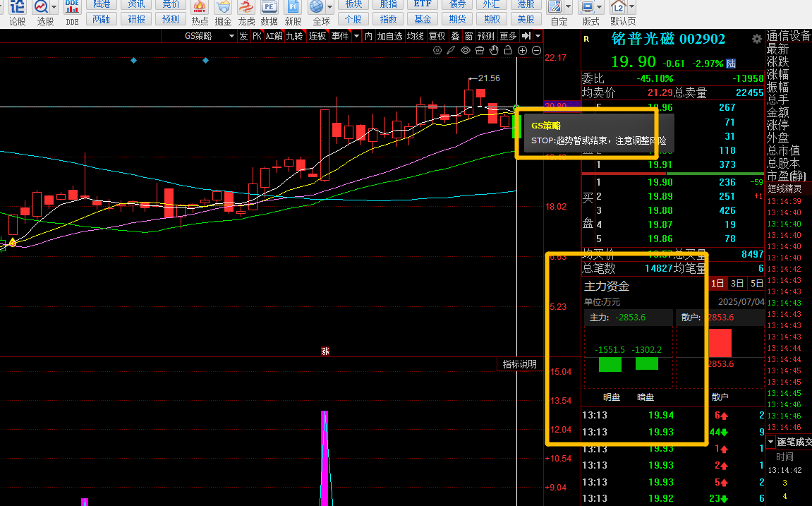Click the 陆港 toolbar button
812x506 pixels.
102,4
